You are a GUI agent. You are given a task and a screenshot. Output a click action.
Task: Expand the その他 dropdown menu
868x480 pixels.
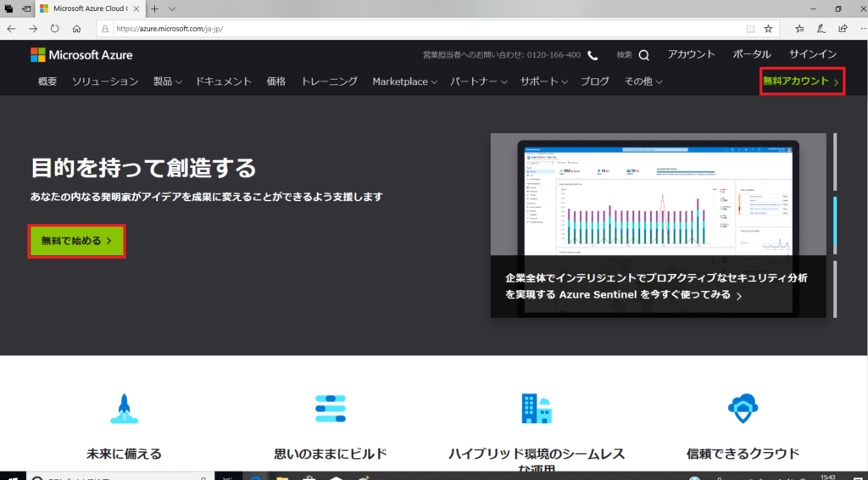(x=643, y=81)
